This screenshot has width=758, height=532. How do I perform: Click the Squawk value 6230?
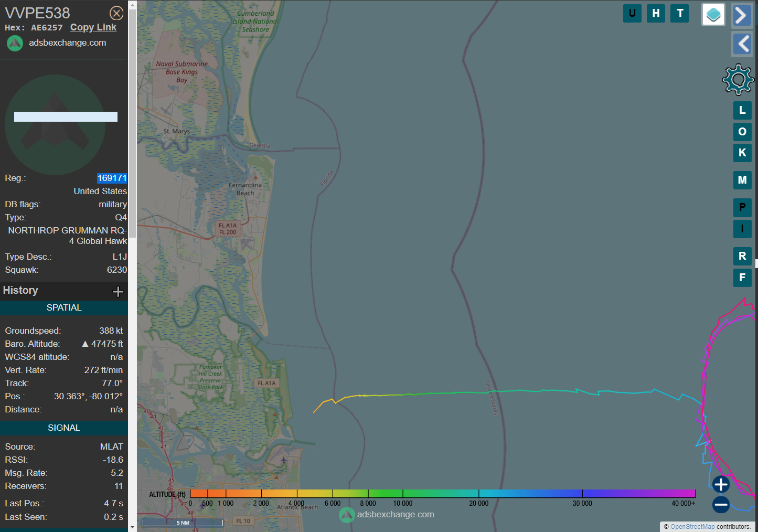point(117,270)
